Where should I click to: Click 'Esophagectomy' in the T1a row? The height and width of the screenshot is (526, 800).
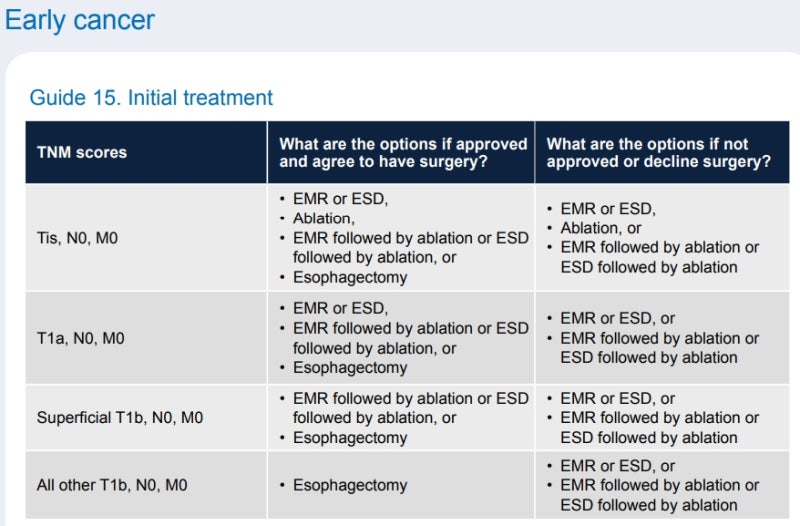pyautogui.click(x=350, y=368)
